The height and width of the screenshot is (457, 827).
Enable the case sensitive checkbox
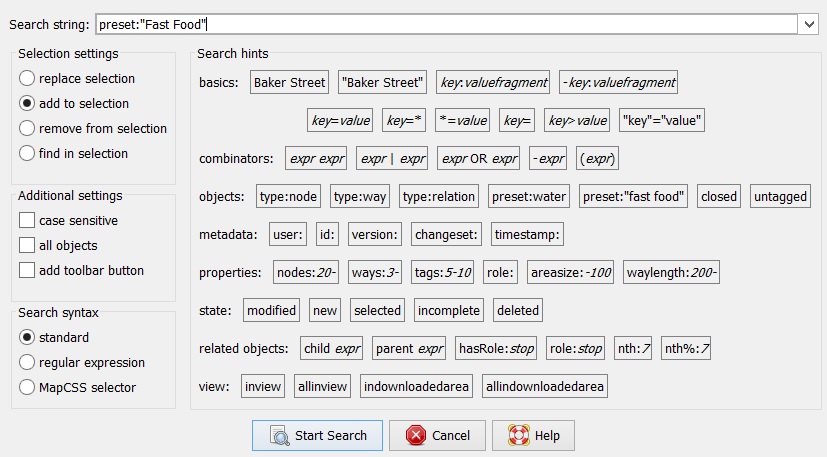coord(27,220)
